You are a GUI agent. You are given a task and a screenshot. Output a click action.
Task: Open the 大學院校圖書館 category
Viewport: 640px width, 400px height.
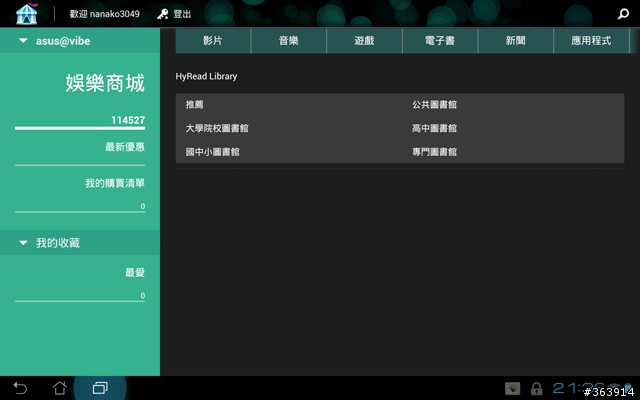[x=217, y=128]
